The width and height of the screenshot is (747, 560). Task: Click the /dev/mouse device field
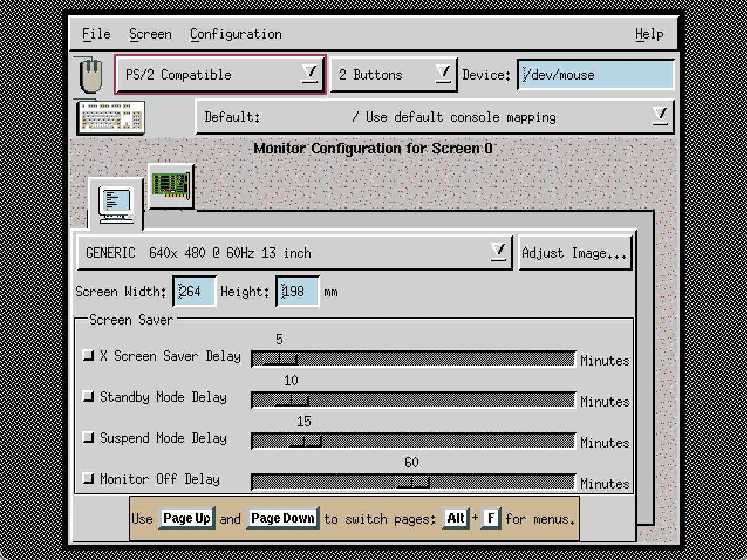click(x=595, y=74)
